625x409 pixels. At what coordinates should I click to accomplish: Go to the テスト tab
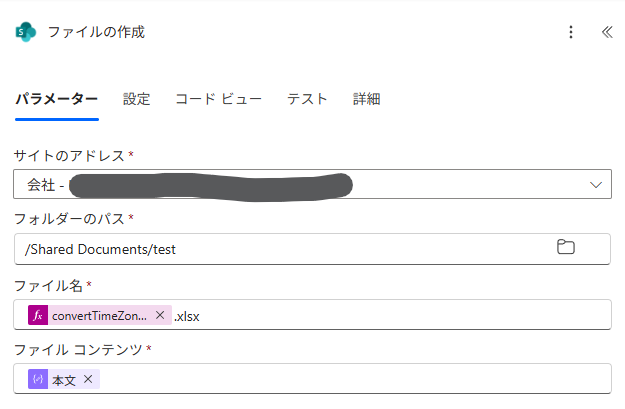coord(307,99)
